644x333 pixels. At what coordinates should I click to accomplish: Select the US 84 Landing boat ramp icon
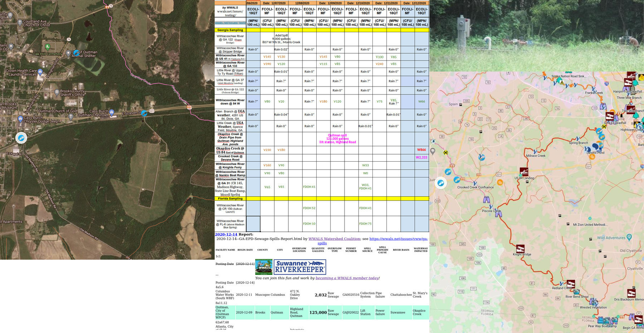(x=524, y=171)
